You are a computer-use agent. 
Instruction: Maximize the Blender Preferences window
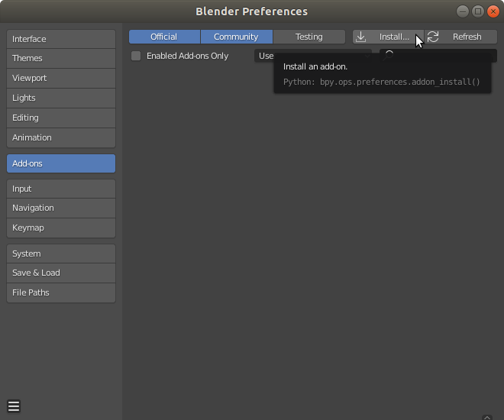478,11
